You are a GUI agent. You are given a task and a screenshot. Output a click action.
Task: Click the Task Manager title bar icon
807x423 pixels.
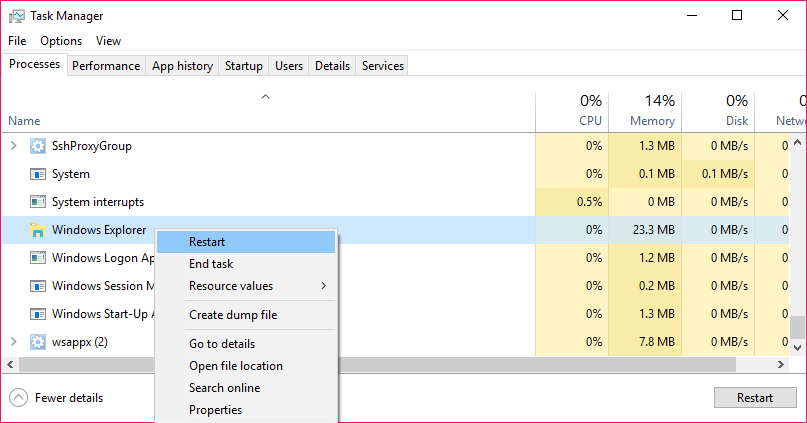(x=16, y=16)
